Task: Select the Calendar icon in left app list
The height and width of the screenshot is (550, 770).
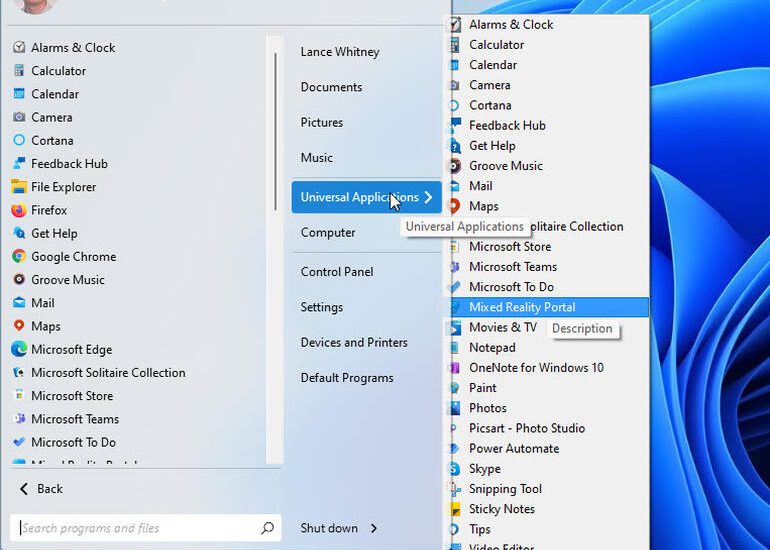Action: click(x=19, y=93)
